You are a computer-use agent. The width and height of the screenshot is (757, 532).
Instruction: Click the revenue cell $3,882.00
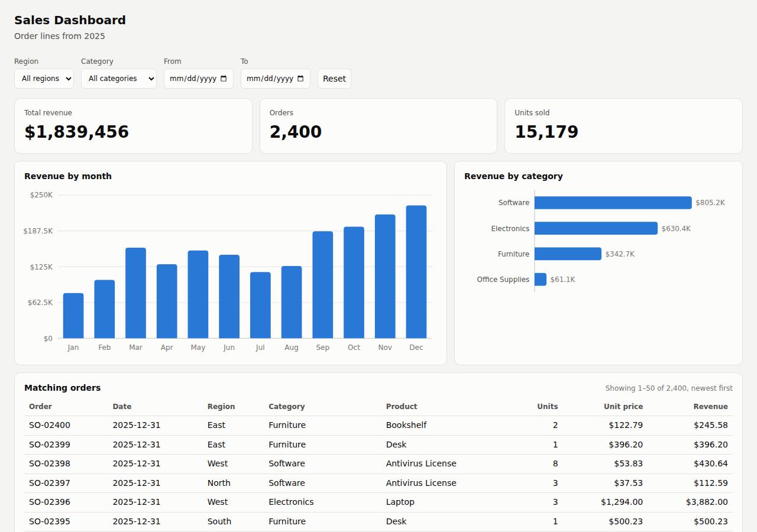tap(707, 502)
